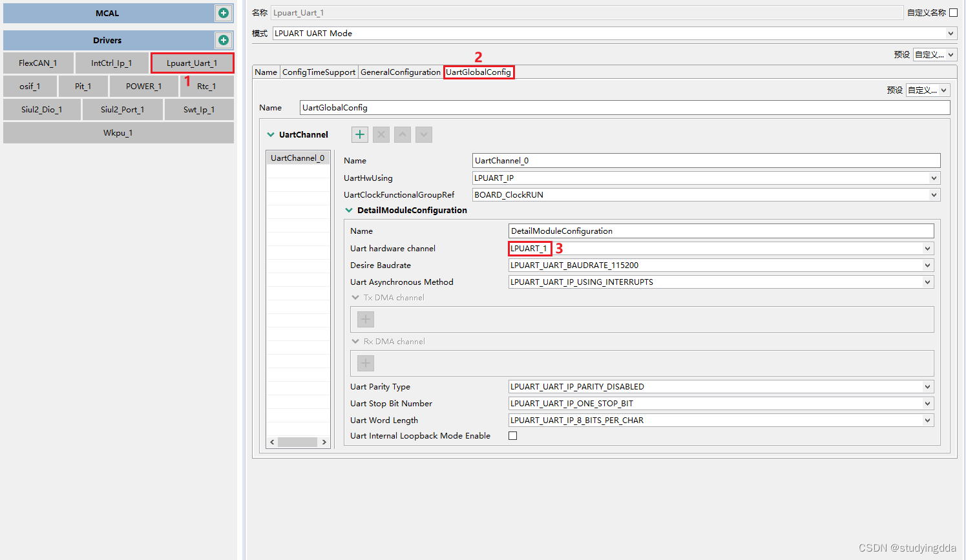
Task: Click the UartChannel_0 Name input field
Action: click(706, 161)
